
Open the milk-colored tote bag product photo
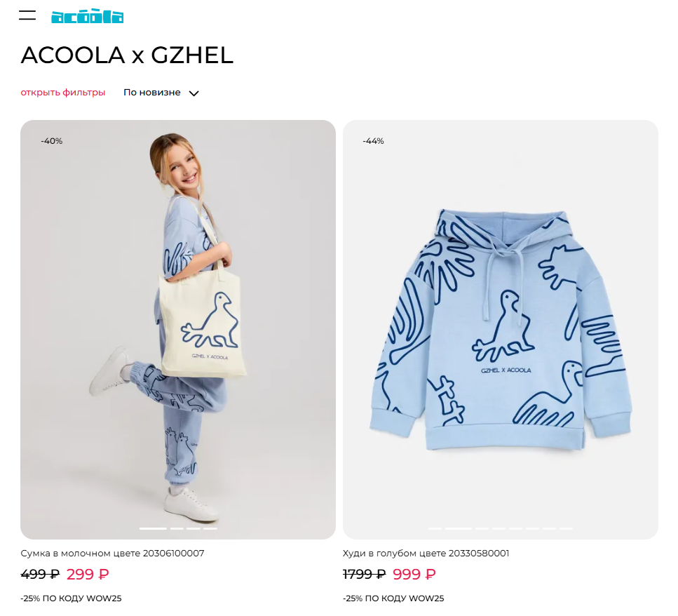tap(177, 329)
